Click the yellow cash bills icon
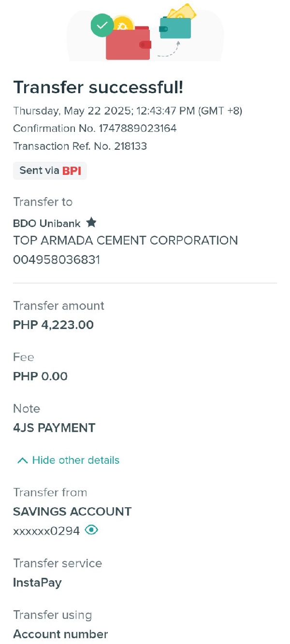Image resolution: width=290 pixels, height=644 pixels. 182,12
